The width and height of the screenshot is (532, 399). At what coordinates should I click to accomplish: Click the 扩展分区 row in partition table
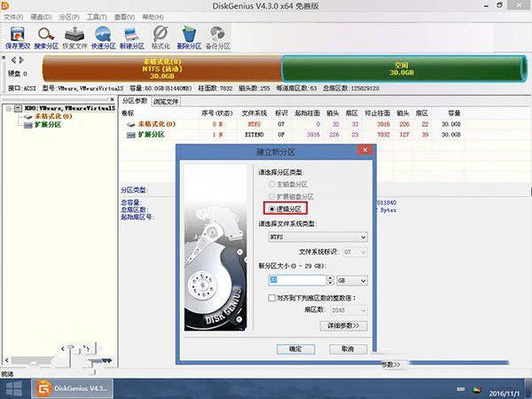coord(293,135)
